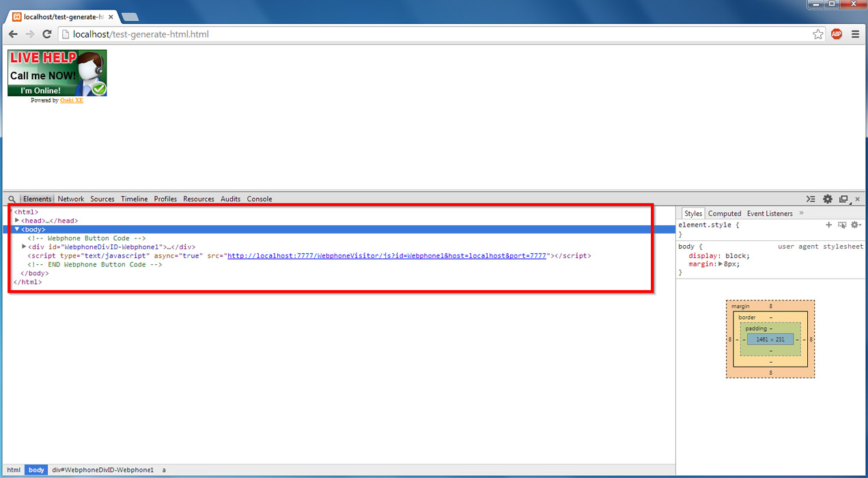Go to the Profiles panel
The image size is (868, 478).
pos(165,199)
